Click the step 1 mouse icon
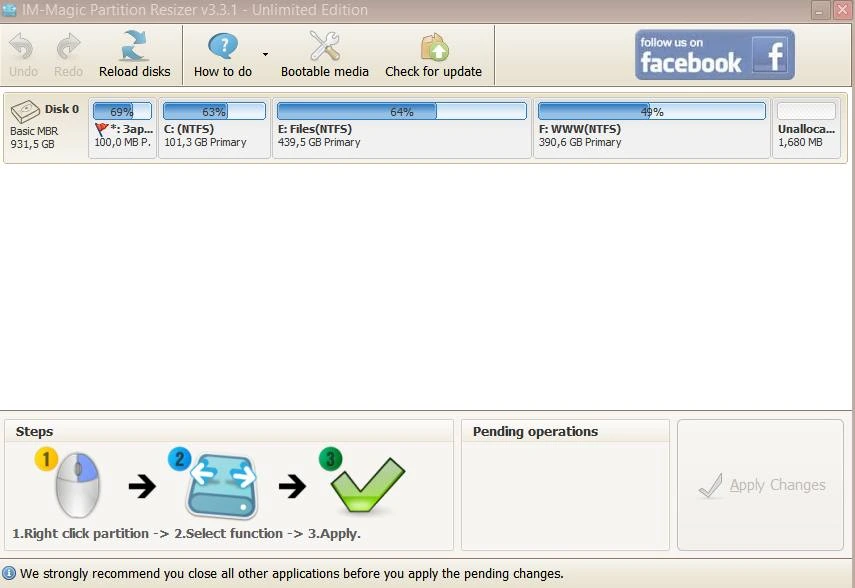Viewport: 855px width, 588px height. pyautogui.click(x=77, y=484)
